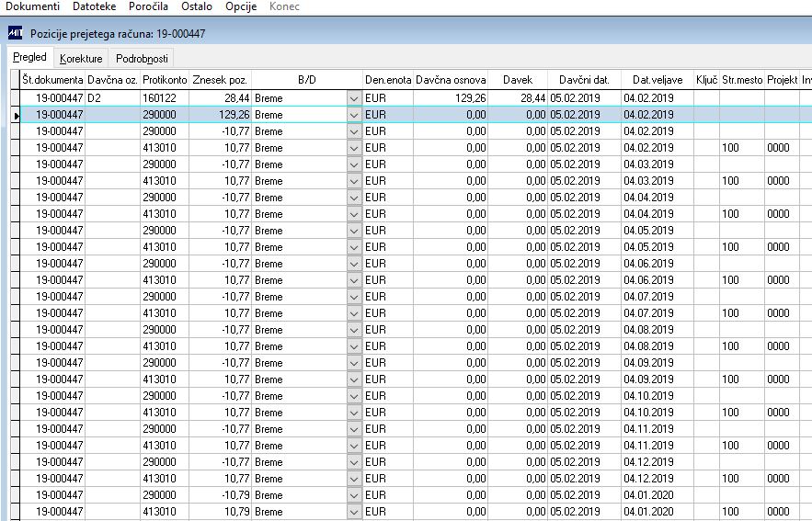The width and height of the screenshot is (812, 521).
Task: Select the row selector of first row
Action: (x=16, y=98)
